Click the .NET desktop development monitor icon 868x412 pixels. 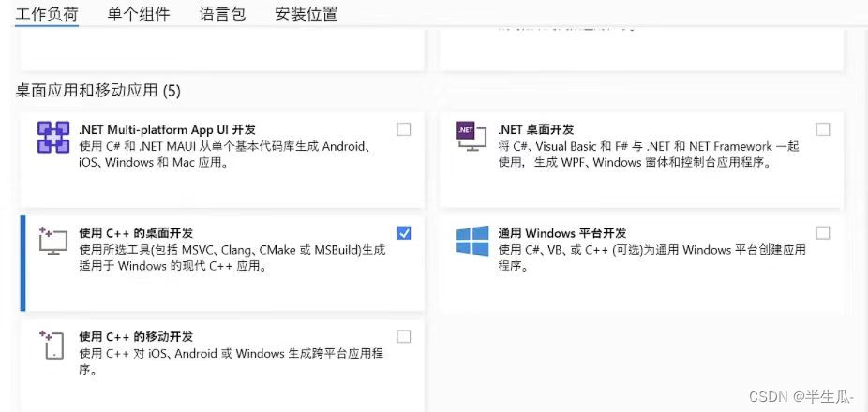click(x=471, y=137)
